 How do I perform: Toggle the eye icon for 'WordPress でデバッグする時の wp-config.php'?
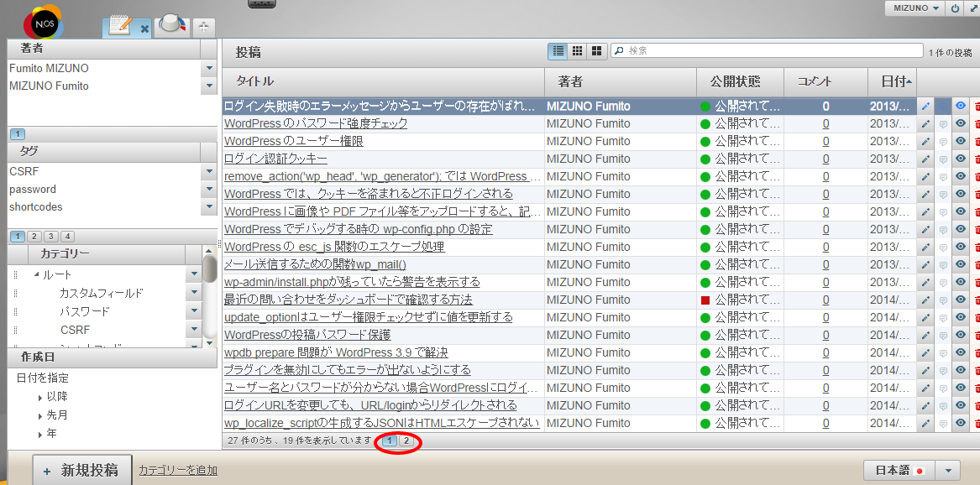961,230
